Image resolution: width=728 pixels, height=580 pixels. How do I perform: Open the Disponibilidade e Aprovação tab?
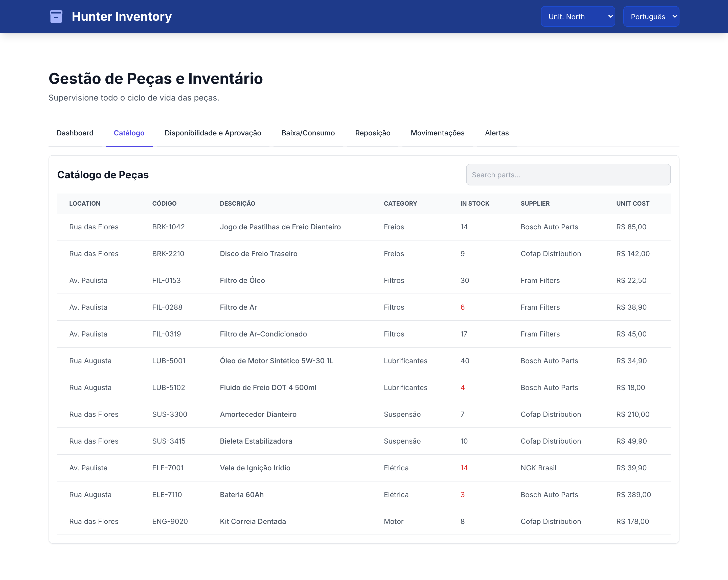[213, 133]
